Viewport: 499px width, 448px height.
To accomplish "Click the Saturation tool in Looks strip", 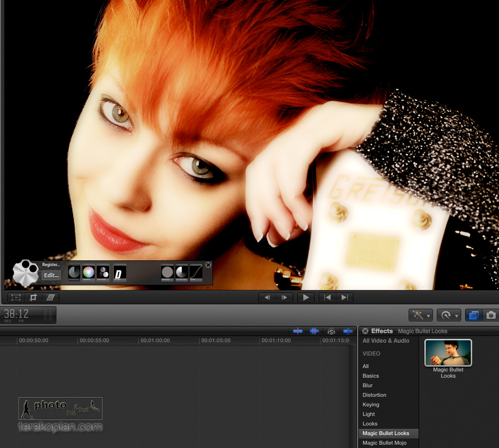I will click(89, 273).
